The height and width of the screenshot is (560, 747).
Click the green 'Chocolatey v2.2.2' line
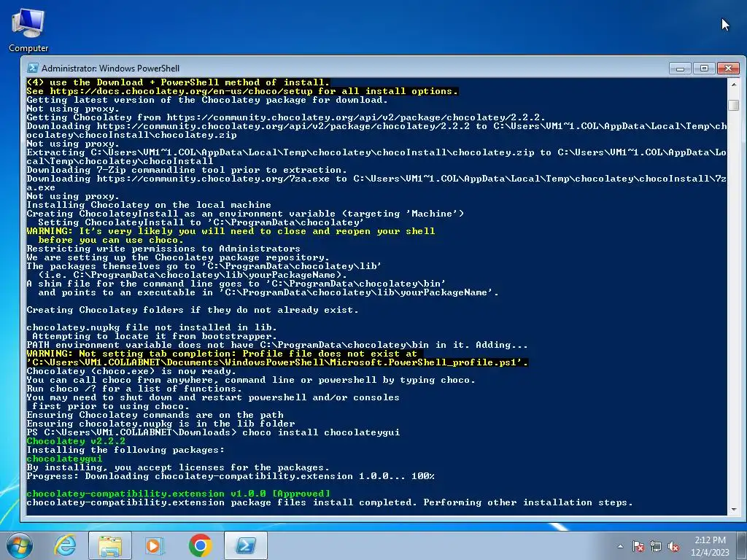click(76, 441)
